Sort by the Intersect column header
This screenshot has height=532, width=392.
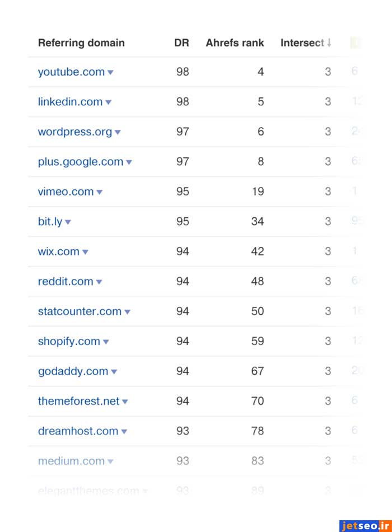coord(302,43)
